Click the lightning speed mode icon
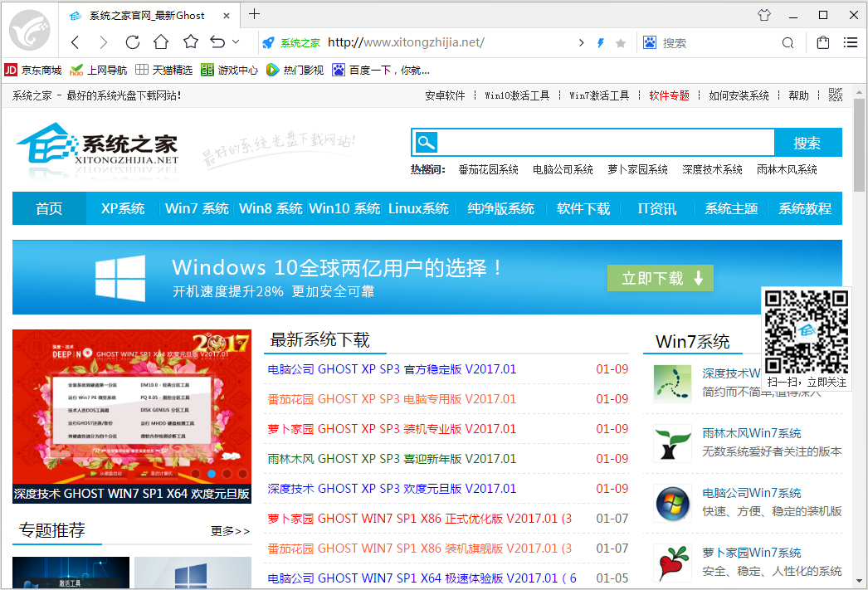This screenshot has height=590, width=868. [x=602, y=42]
